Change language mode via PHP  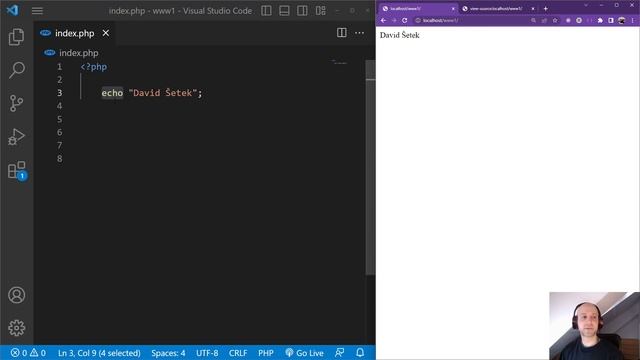coord(266,353)
